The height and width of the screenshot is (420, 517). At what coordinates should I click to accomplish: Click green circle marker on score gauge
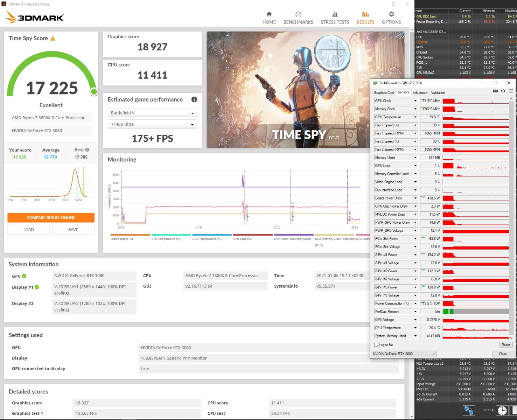click(x=94, y=92)
